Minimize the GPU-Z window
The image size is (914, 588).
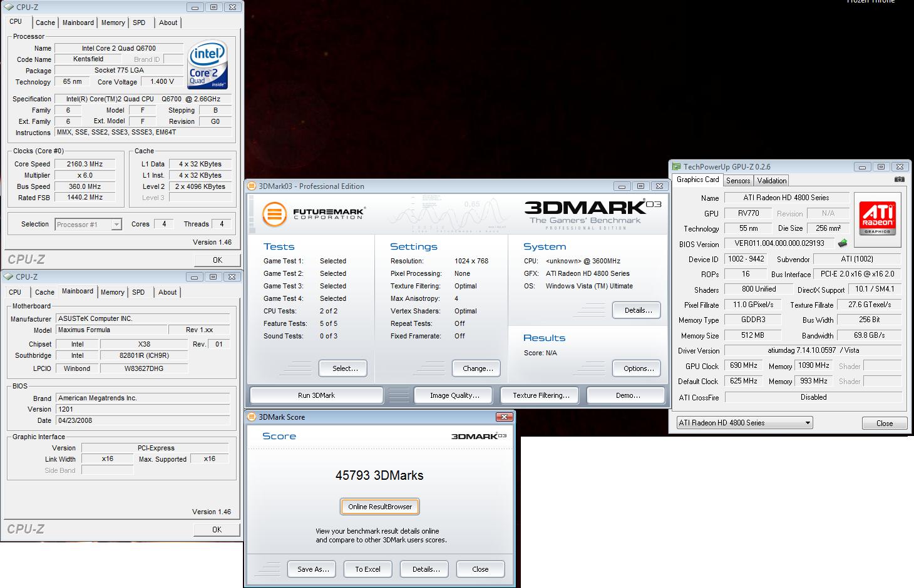pyautogui.click(x=862, y=166)
